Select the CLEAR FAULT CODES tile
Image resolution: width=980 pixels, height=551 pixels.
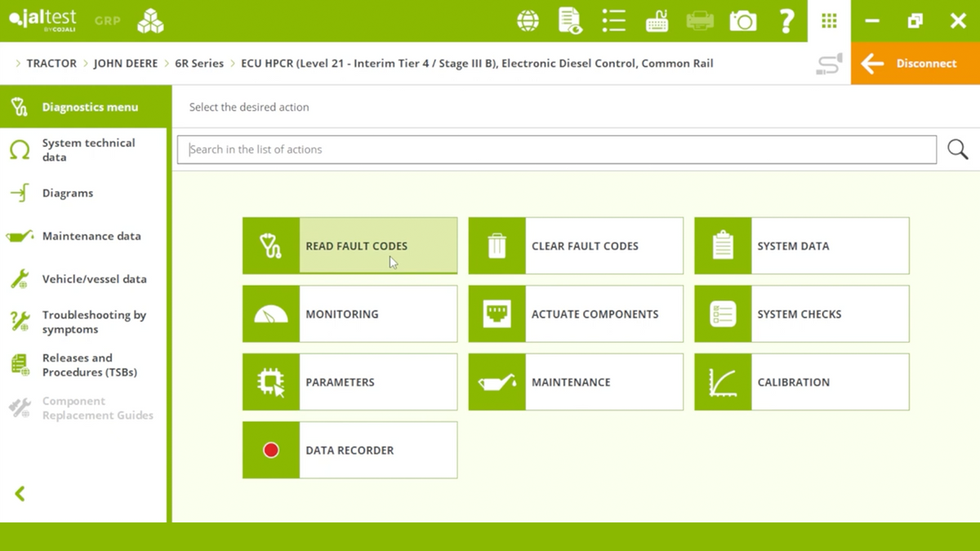pos(576,246)
